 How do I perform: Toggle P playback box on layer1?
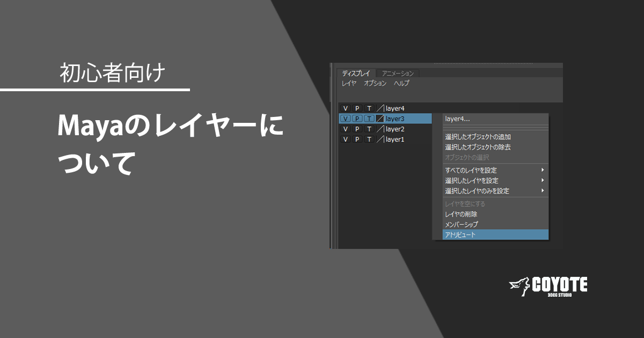[357, 139]
